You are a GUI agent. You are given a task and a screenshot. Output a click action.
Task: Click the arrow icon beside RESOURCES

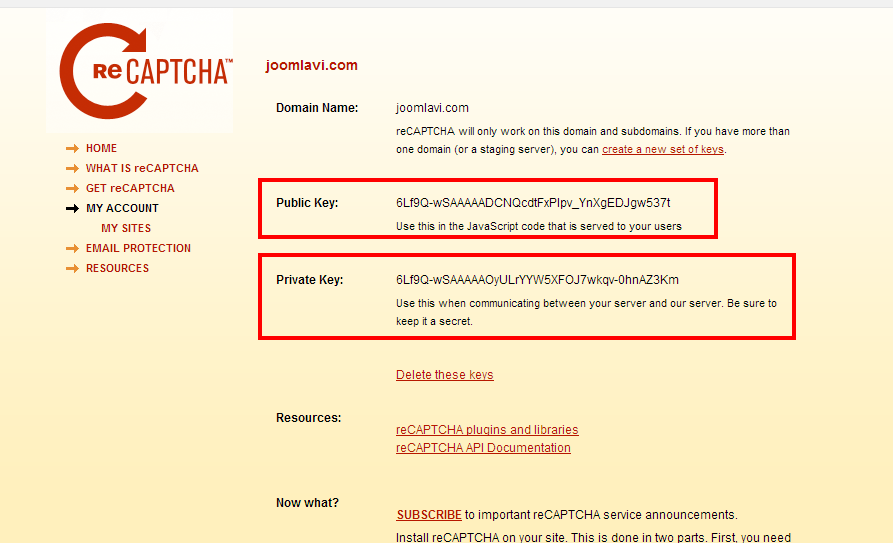point(72,268)
